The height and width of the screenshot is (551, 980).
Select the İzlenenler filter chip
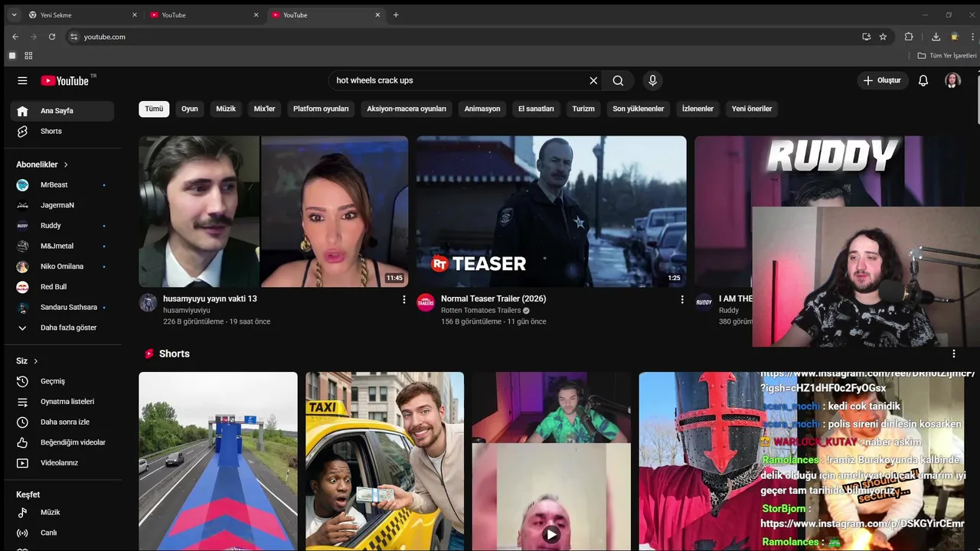tap(697, 109)
